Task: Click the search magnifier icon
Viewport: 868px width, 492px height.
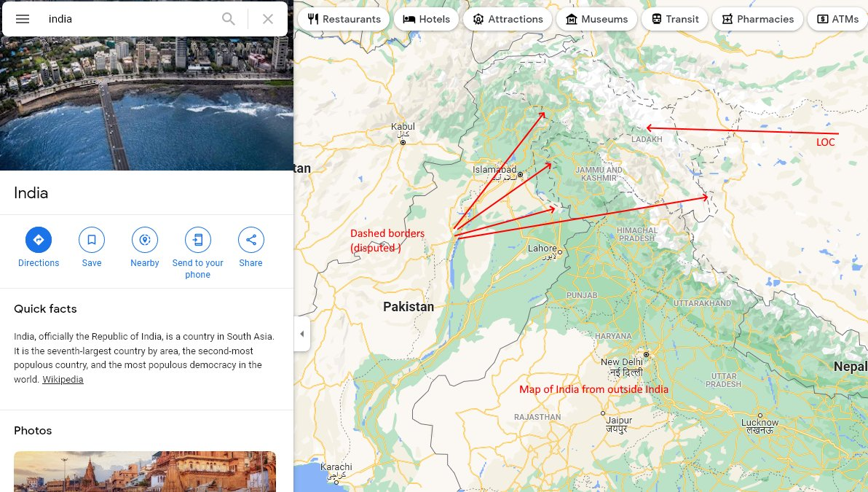Action: pyautogui.click(x=228, y=19)
